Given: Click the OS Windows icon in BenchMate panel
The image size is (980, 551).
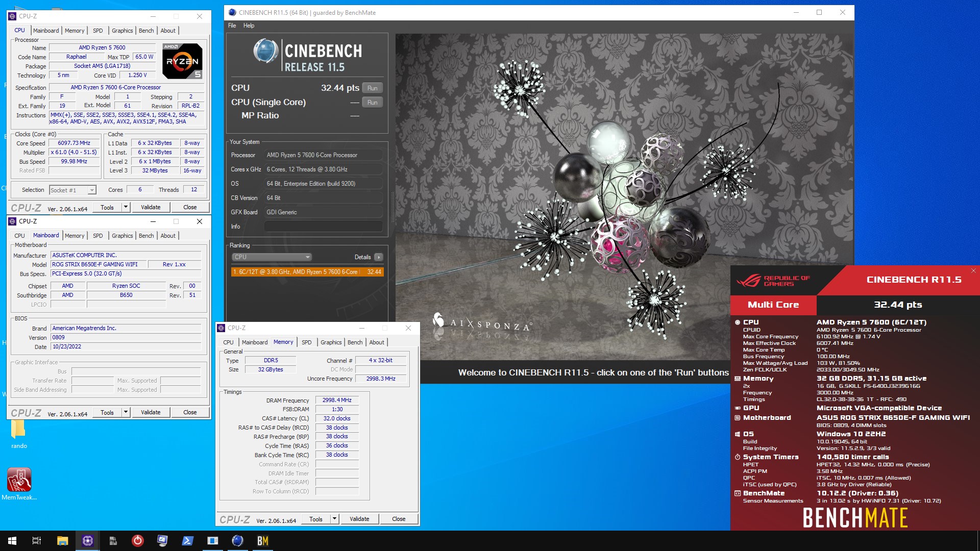Looking at the screenshot, I should click(x=738, y=434).
